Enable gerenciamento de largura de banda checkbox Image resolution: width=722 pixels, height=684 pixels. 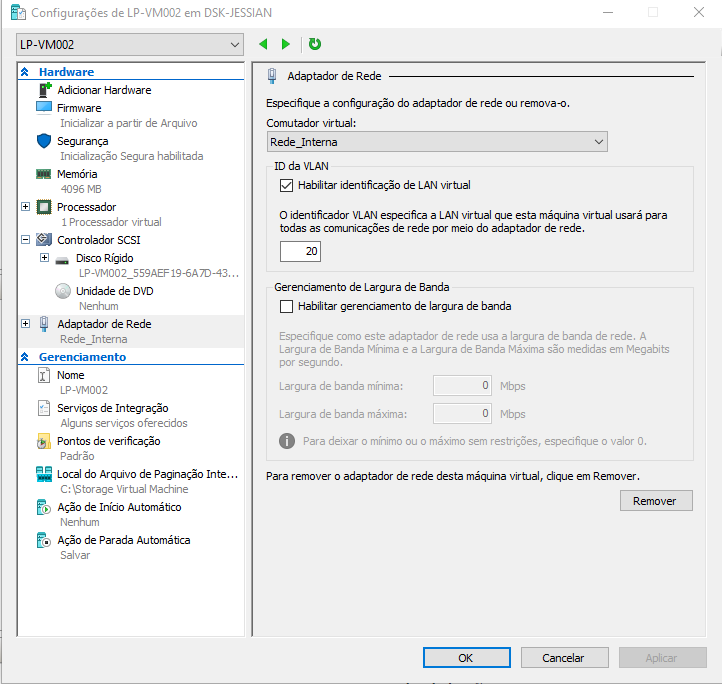286,306
